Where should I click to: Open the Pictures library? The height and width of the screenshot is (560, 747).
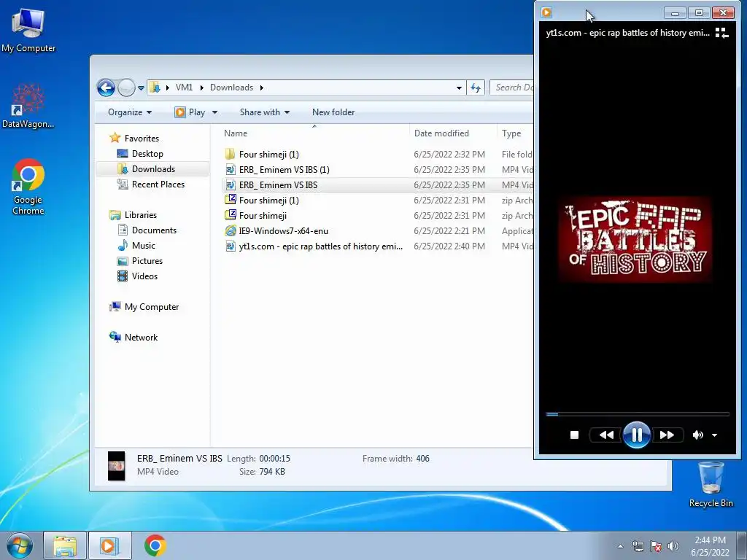[147, 261]
